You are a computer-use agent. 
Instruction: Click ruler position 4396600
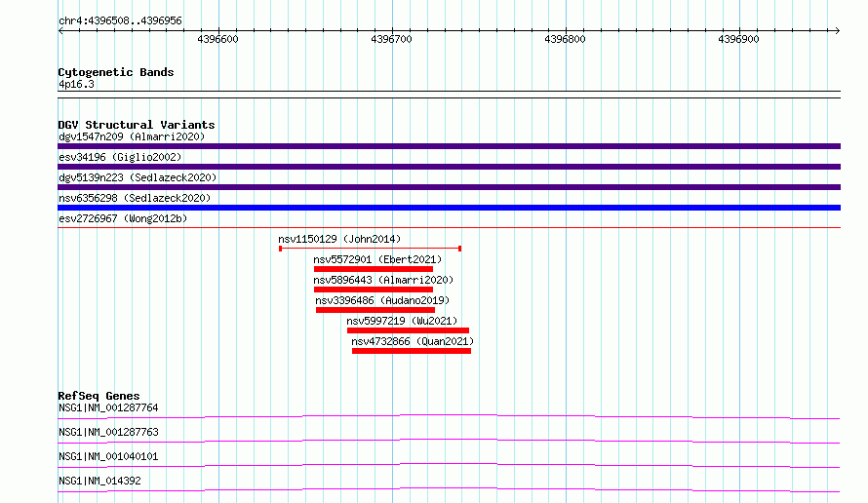217,39
